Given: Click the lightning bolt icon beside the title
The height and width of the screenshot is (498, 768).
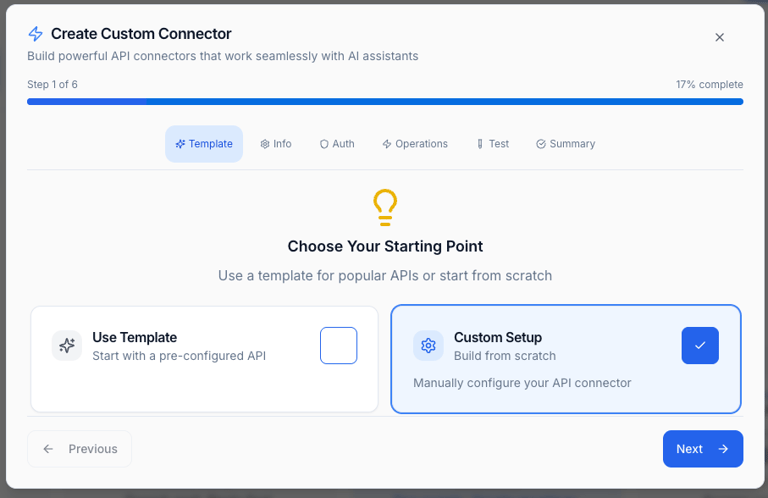Looking at the screenshot, I should pos(35,34).
